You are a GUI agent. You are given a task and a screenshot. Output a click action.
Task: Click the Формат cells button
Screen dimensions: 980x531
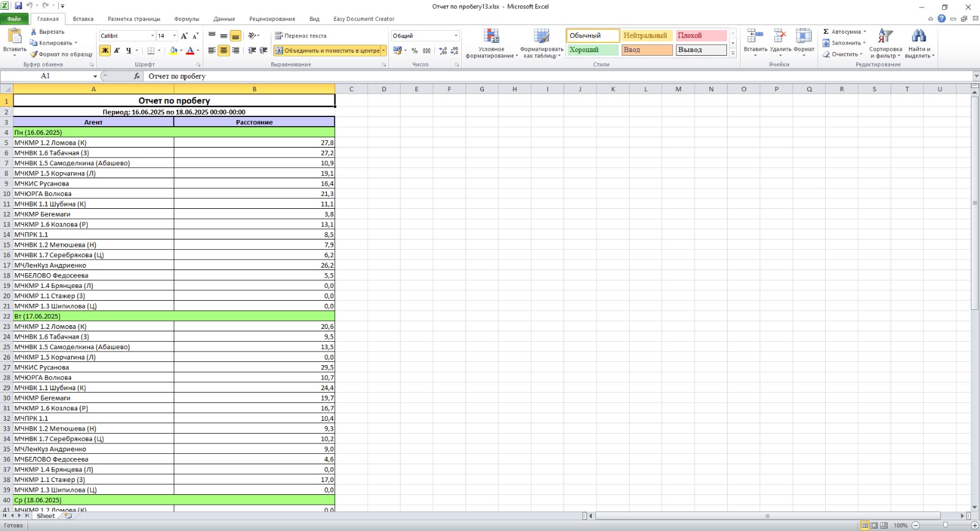point(804,43)
